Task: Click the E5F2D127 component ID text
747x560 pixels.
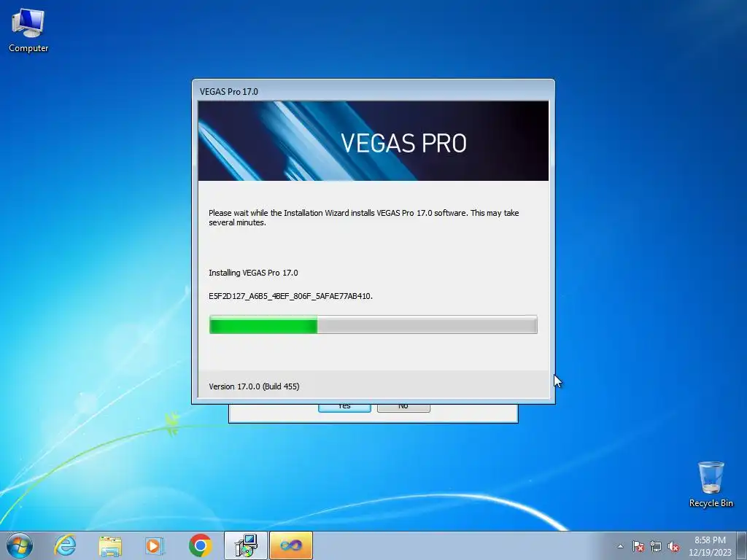Action: 290,296
